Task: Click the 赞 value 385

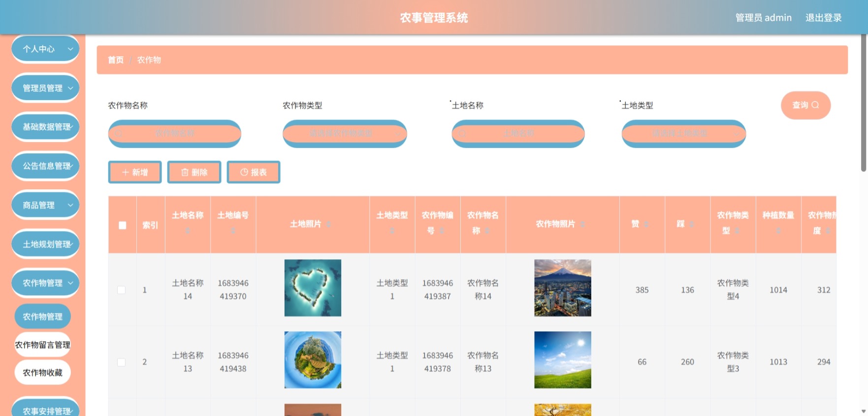Action: 642,290
